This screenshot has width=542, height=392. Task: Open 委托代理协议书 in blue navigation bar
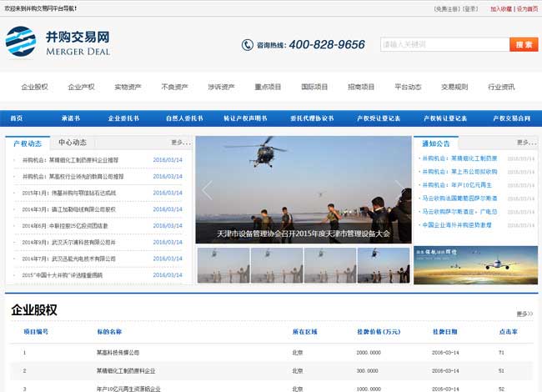312,118
